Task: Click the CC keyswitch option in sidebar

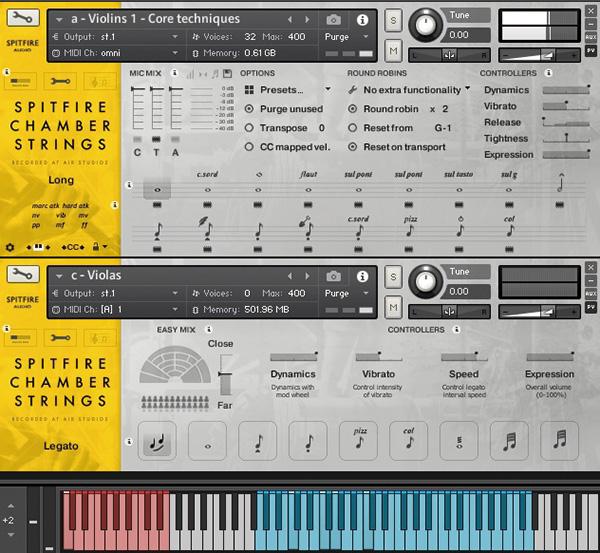Action: [x=73, y=247]
